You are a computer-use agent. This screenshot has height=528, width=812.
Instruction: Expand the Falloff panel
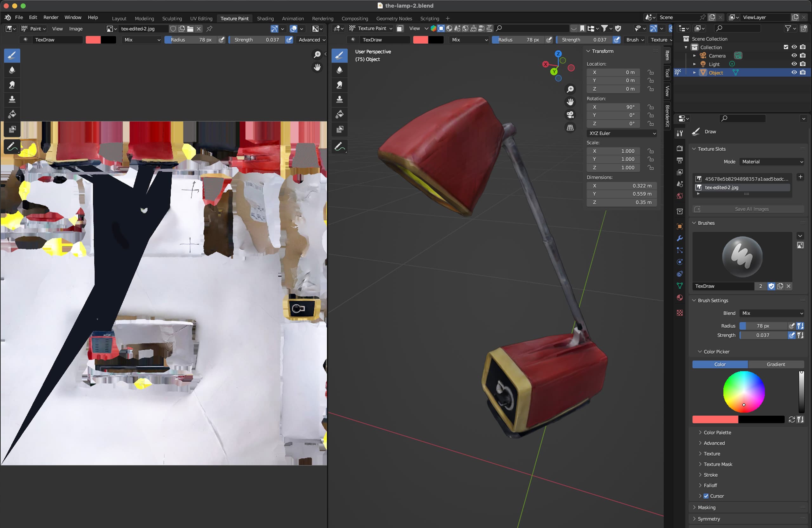[710, 485]
